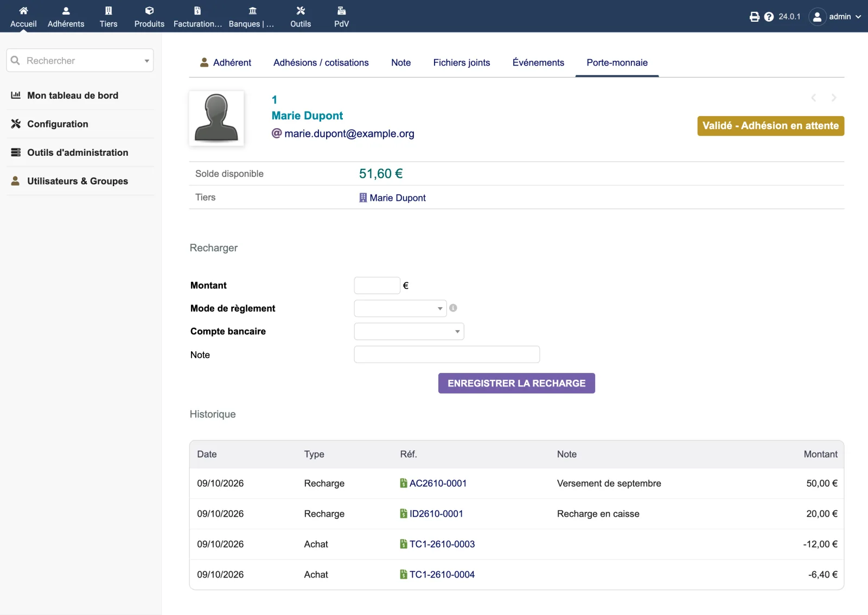Open the PdV point of sale menu
The width and height of the screenshot is (868, 615).
click(342, 17)
